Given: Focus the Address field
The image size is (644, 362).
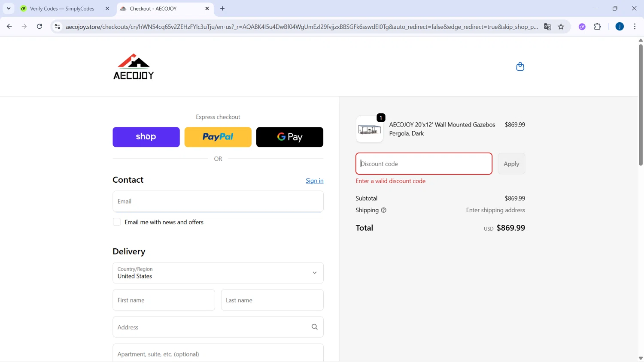Looking at the screenshot, I should tap(218, 327).
